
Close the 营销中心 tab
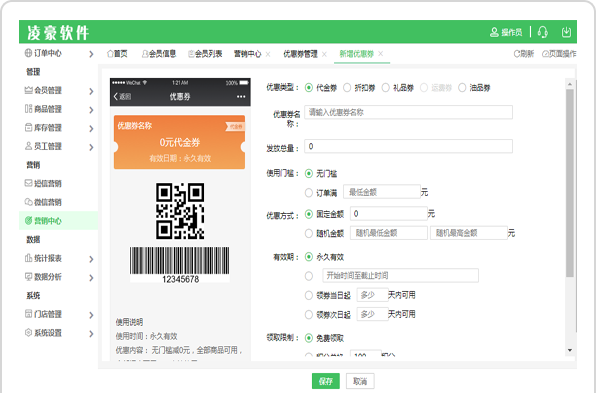click(x=268, y=54)
